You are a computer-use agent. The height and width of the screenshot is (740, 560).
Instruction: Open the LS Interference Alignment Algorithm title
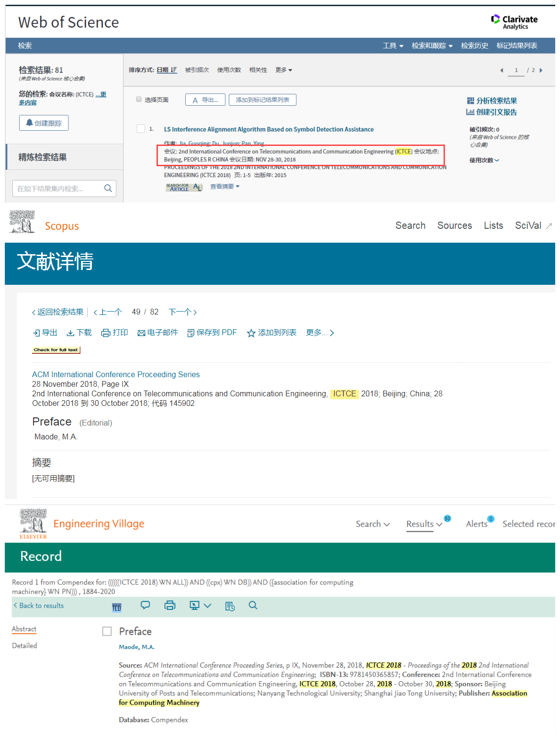coord(269,129)
